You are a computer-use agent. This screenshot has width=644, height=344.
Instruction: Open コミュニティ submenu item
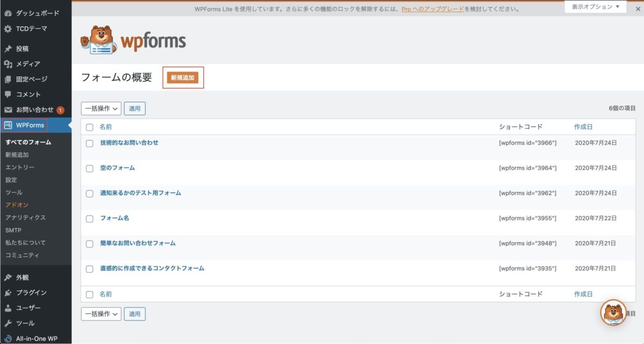point(22,255)
